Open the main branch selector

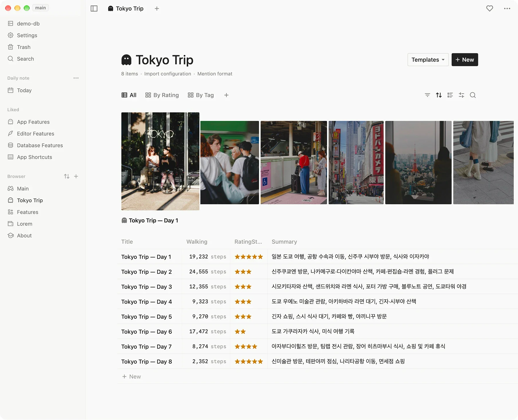(41, 8)
